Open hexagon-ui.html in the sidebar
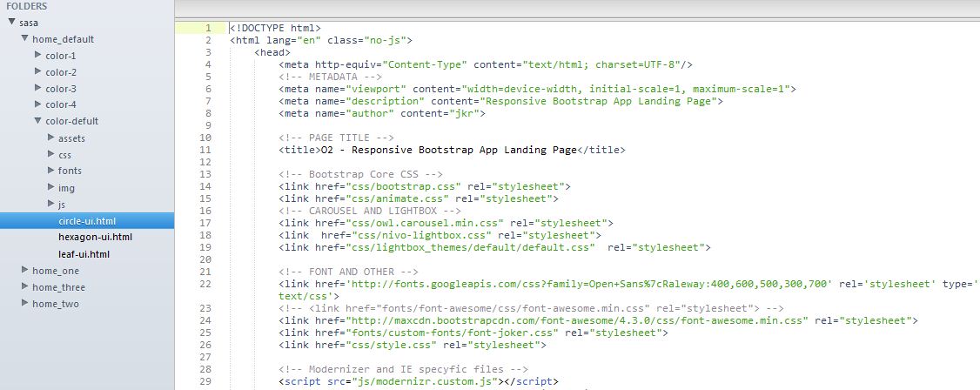Image resolution: width=980 pixels, height=390 pixels. pyautogui.click(x=95, y=238)
